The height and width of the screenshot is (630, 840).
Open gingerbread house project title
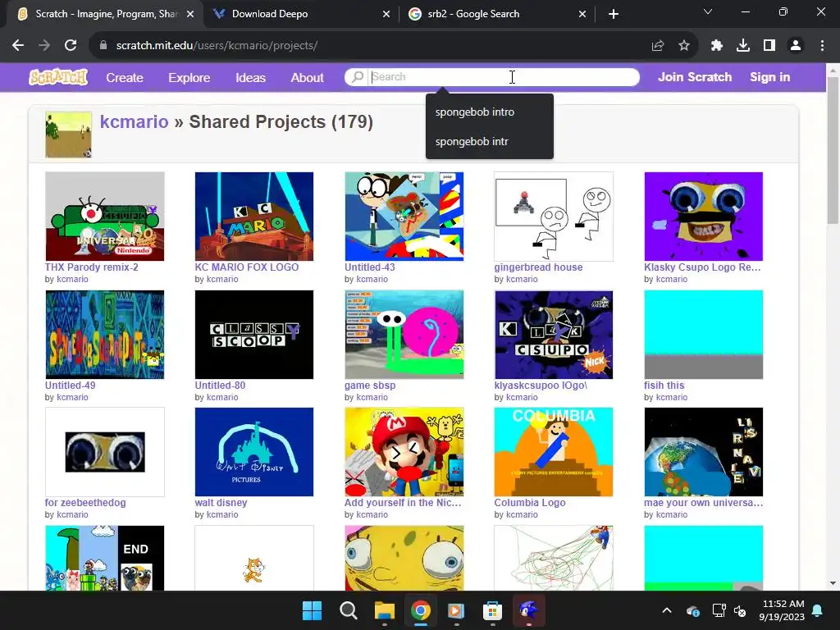coord(538,267)
